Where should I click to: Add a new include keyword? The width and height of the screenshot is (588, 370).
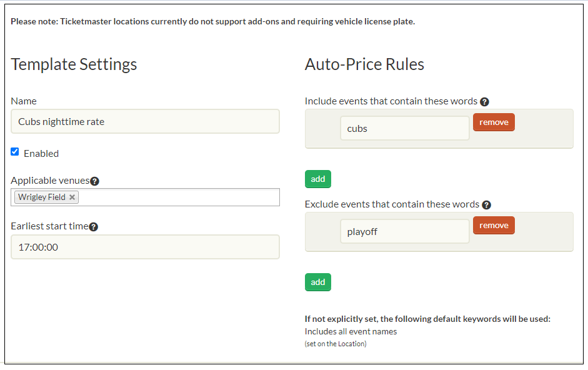pyautogui.click(x=317, y=179)
